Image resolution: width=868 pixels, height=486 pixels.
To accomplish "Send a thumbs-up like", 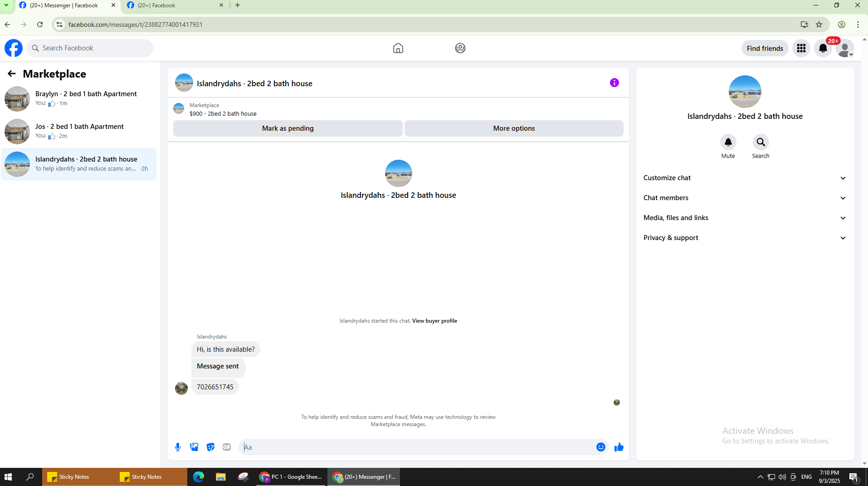I will click(x=619, y=447).
